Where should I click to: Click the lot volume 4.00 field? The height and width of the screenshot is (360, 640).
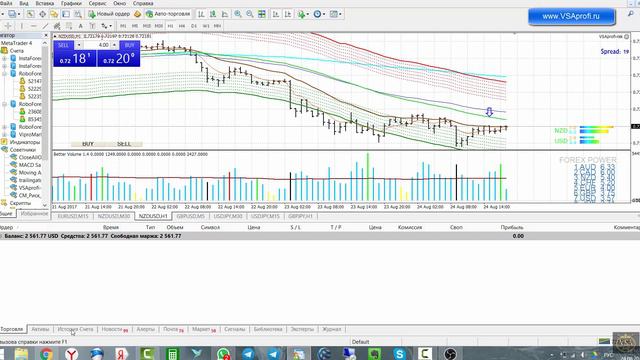[x=97, y=45]
